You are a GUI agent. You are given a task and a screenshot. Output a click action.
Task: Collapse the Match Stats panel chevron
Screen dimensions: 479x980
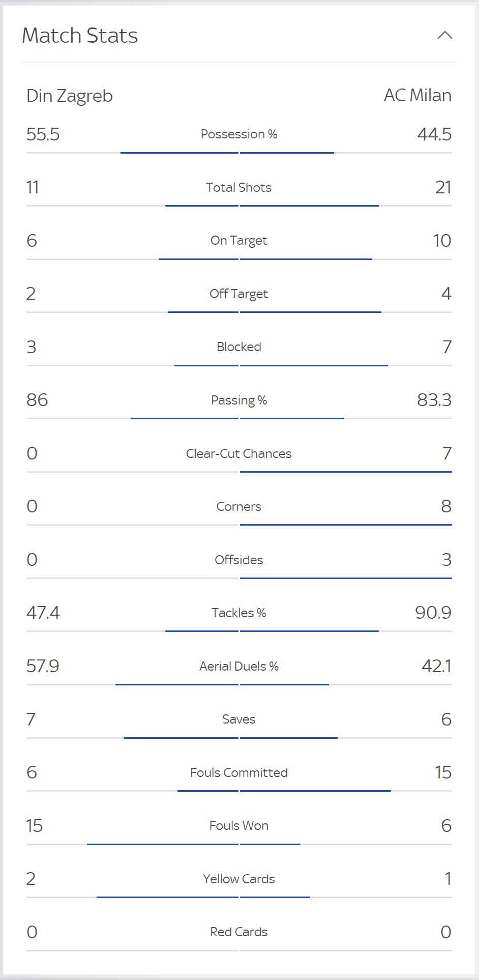point(445,35)
